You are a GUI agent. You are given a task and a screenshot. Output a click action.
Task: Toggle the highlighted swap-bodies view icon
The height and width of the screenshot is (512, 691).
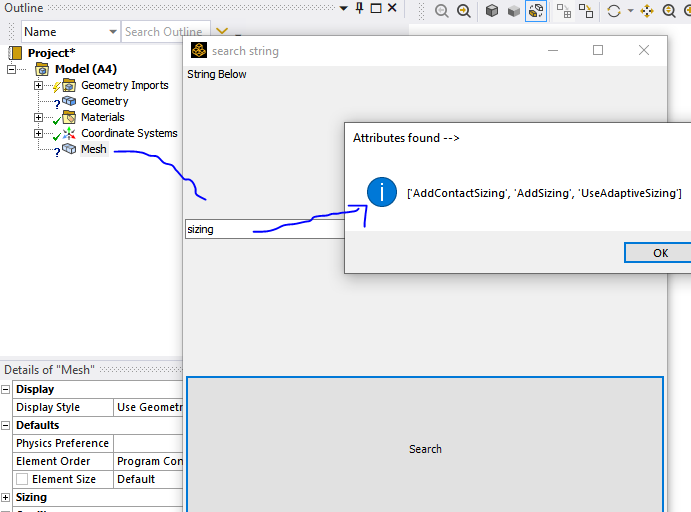[x=536, y=11]
